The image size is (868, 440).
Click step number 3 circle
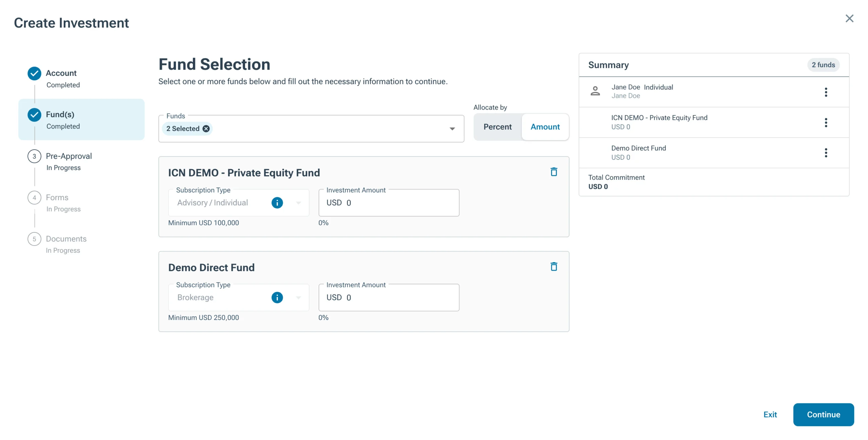34,156
